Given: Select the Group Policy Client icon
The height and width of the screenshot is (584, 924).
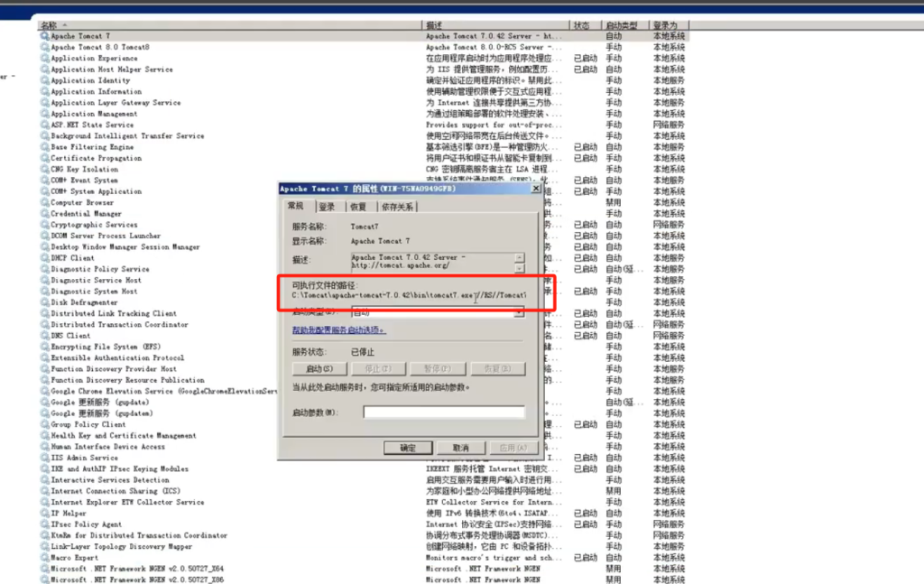Looking at the screenshot, I should (x=45, y=424).
